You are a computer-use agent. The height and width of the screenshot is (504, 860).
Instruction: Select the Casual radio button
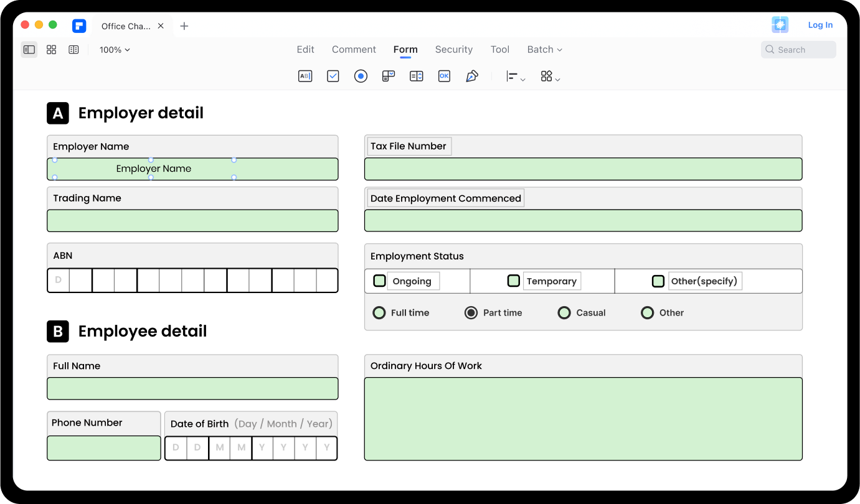pyautogui.click(x=564, y=313)
